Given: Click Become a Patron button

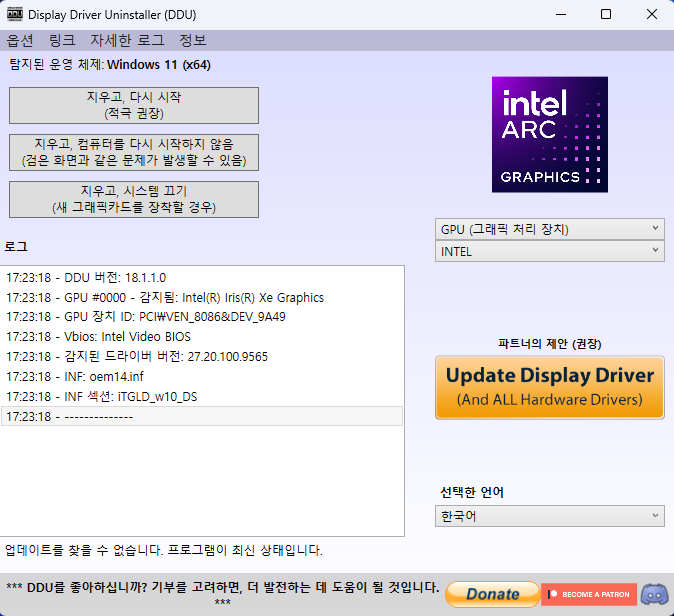Looking at the screenshot, I should [x=588, y=595].
